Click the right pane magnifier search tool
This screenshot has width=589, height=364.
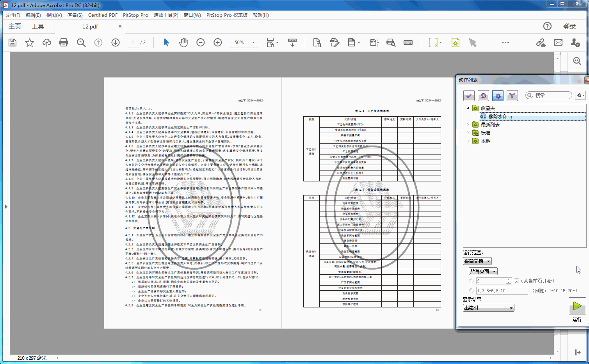point(577,61)
